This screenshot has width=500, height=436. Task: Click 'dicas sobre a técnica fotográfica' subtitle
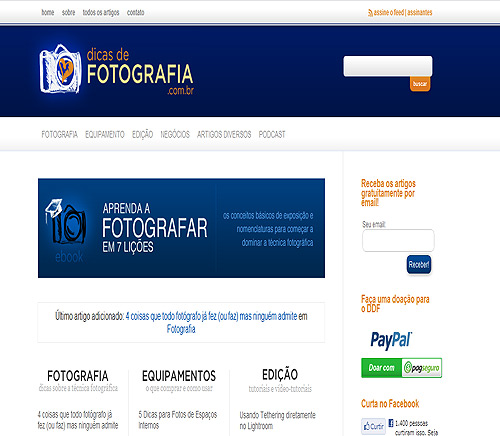click(78, 388)
